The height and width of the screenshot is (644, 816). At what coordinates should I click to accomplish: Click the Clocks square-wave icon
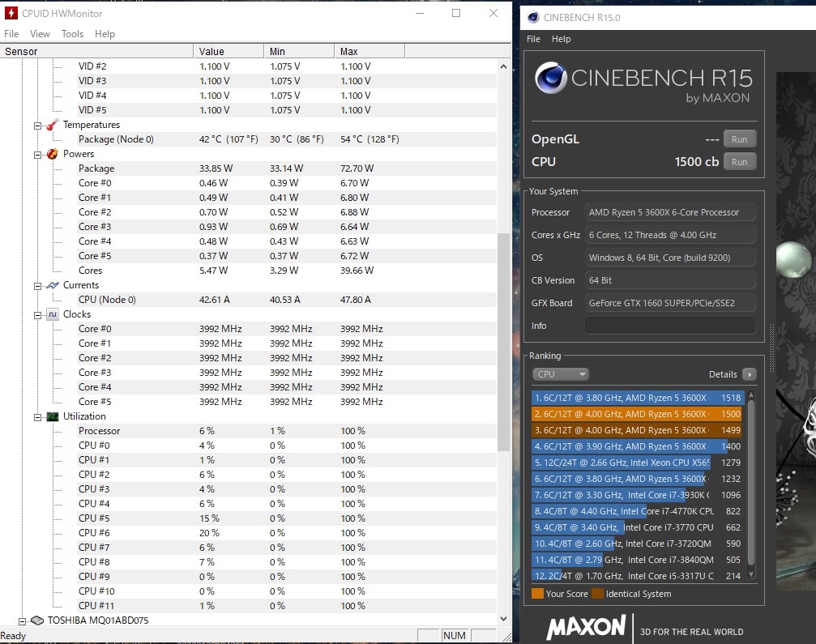coord(52,314)
